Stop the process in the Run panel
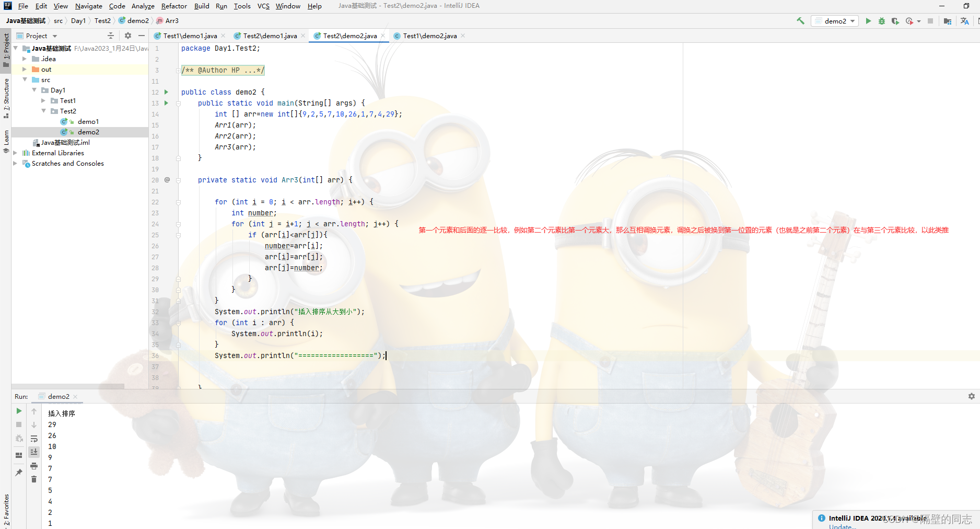The height and width of the screenshot is (529, 980). point(19,424)
